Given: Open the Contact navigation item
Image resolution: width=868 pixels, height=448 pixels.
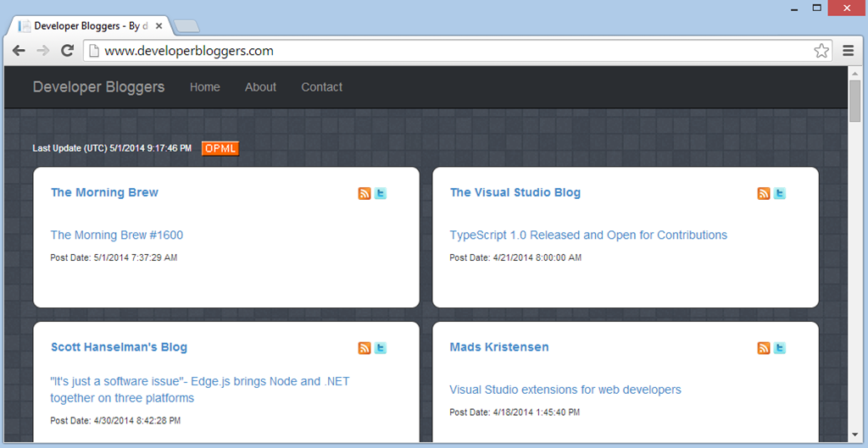Looking at the screenshot, I should coord(321,87).
